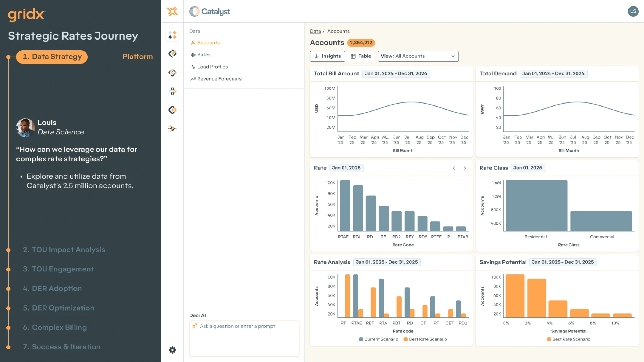Click Savings Potential date range chip
This screenshot has width=644, height=362.
click(563, 262)
